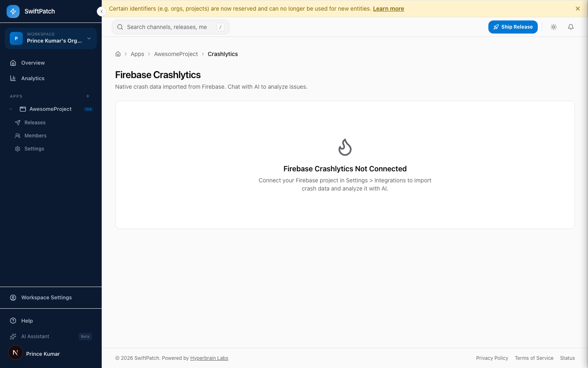Open the Analytics chart icon in sidebar
This screenshot has height=368, width=588.
14,78
